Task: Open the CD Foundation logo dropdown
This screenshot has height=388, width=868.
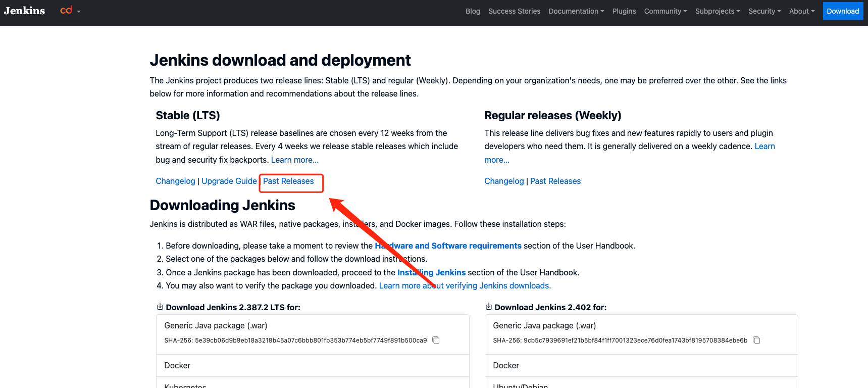Action: coord(70,11)
